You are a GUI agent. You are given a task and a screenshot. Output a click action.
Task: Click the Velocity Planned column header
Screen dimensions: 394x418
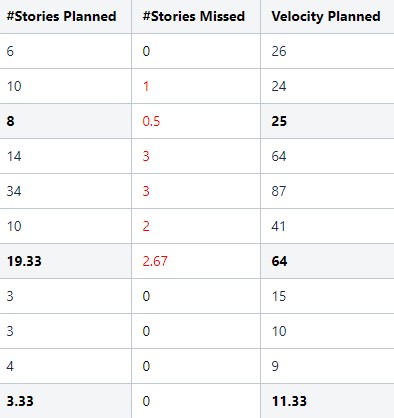pyautogui.click(x=326, y=16)
